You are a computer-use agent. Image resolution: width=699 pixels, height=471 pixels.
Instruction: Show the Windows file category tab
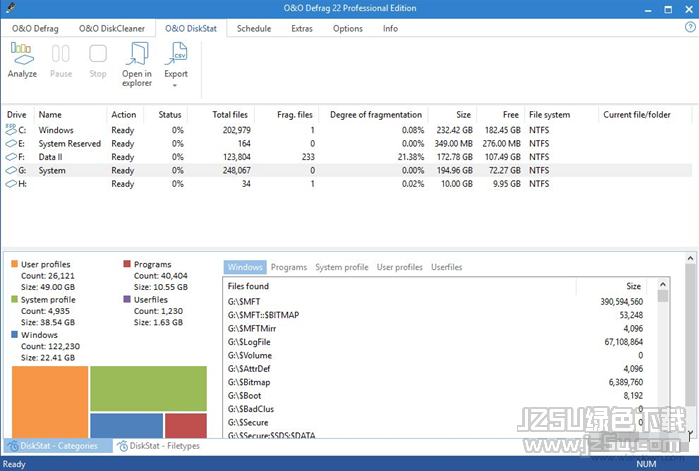tap(245, 267)
